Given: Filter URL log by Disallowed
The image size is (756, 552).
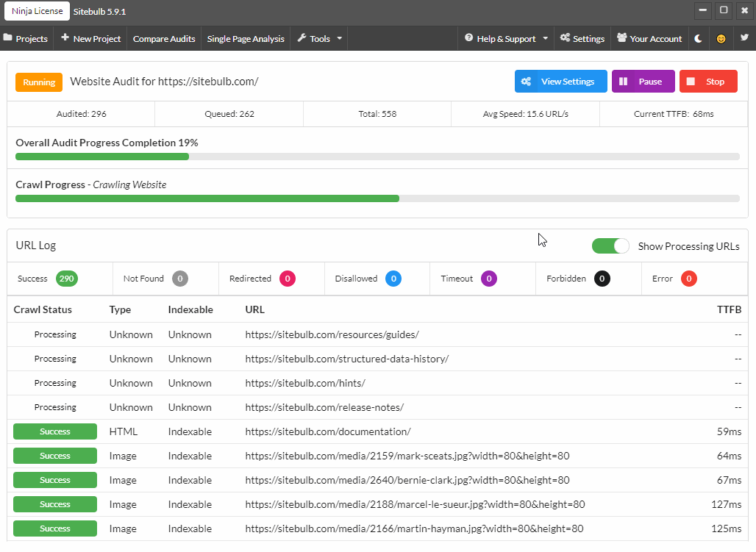Looking at the screenshot, I should (x=377, y=279).
